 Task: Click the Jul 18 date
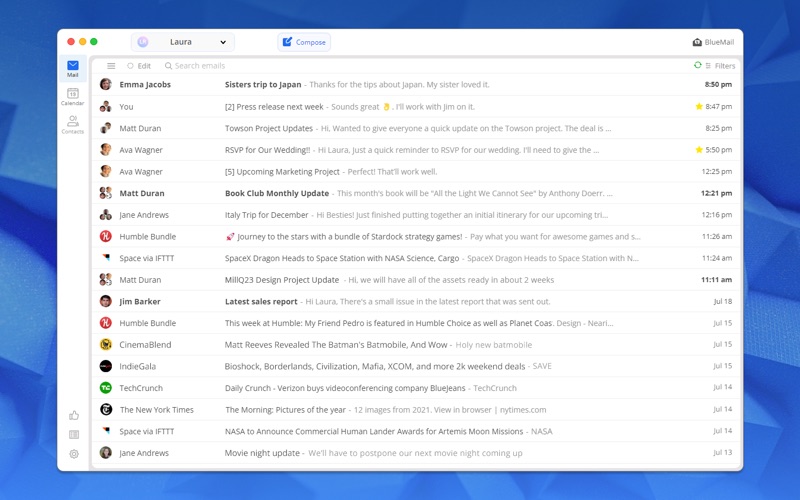click(722, 301)
